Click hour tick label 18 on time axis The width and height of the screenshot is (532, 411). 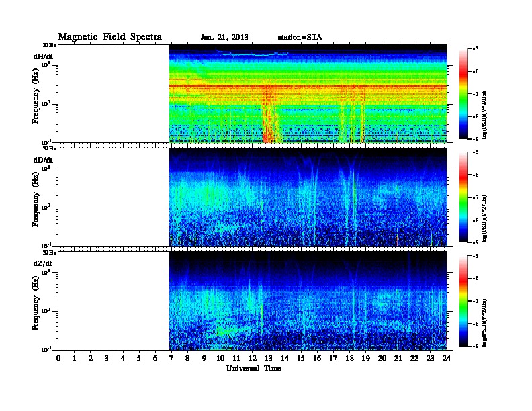tap(350, 358)
